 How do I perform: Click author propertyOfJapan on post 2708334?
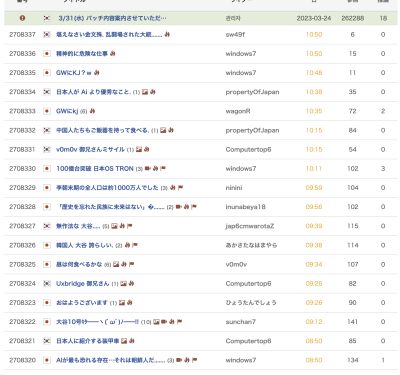252,92
